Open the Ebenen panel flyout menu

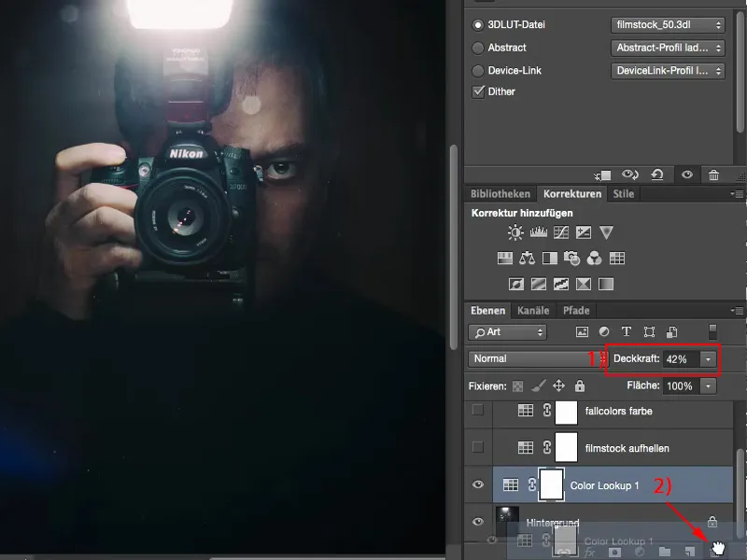737,311
